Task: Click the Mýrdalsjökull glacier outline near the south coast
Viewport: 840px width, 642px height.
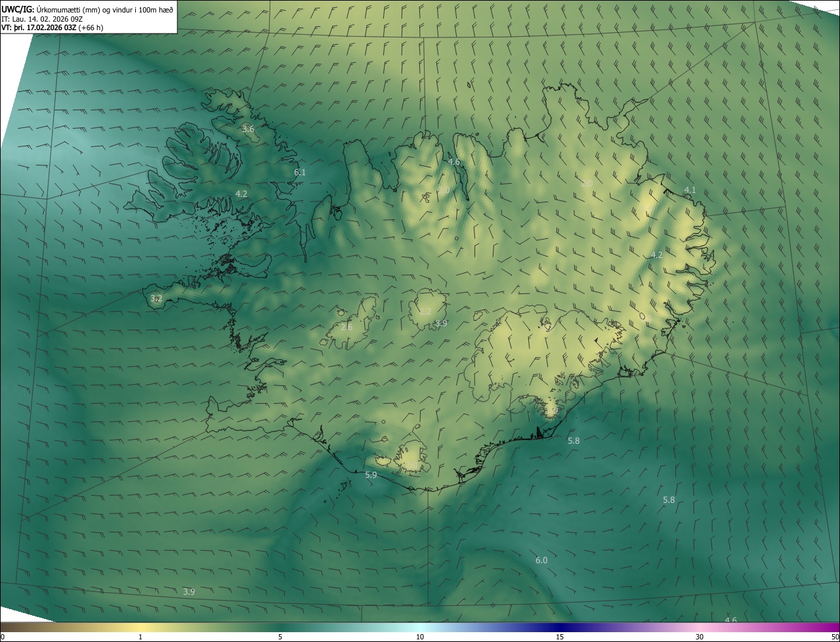Action: (x=413, y=458)
